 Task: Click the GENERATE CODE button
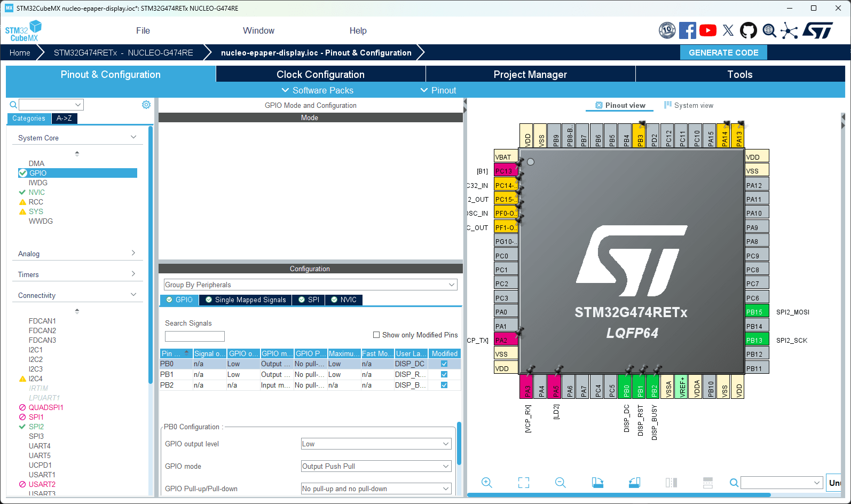click(x=723, y=52)
